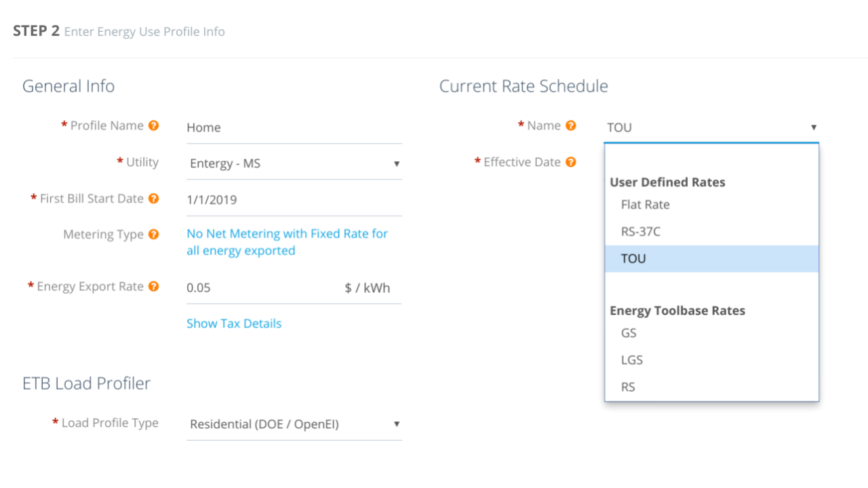Open the Load Profile Type dropdown
868x488 pixels.
coord(294,424)
